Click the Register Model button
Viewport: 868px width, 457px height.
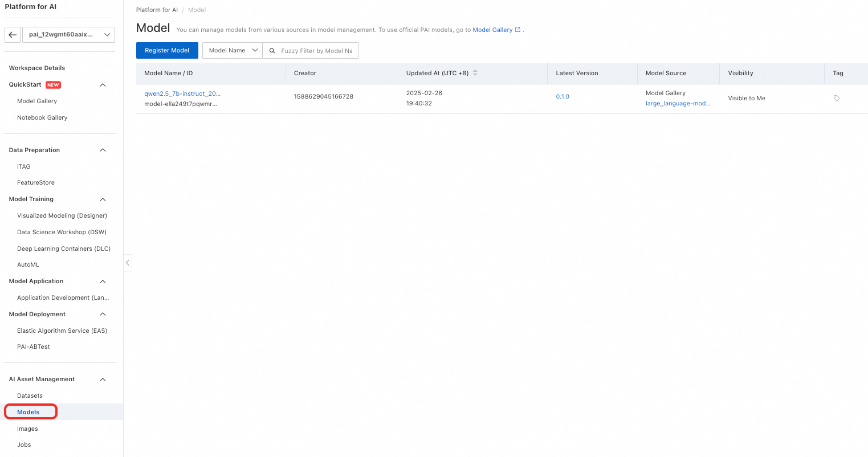pyautogui.click(x=167, y=50)
